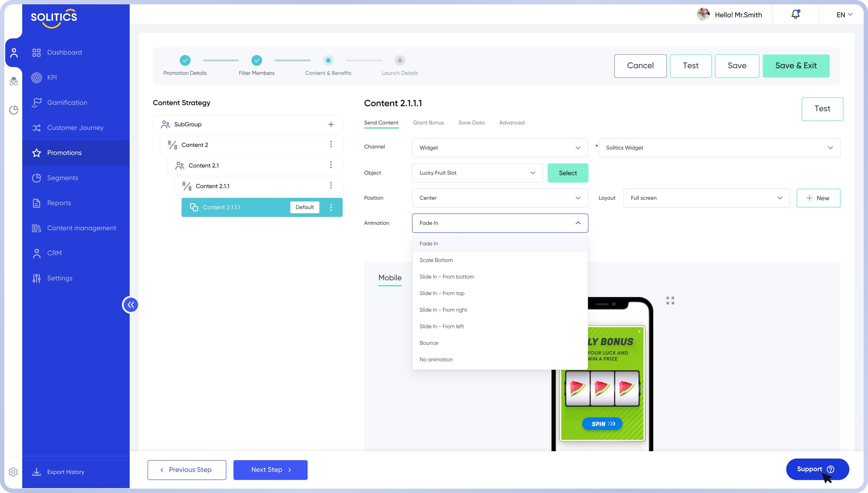Choose Slide In - From left

pos(500,326)
